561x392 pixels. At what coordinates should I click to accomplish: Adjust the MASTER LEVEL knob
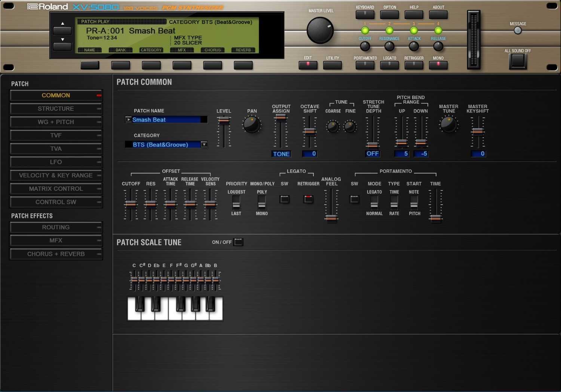[320, 30]
